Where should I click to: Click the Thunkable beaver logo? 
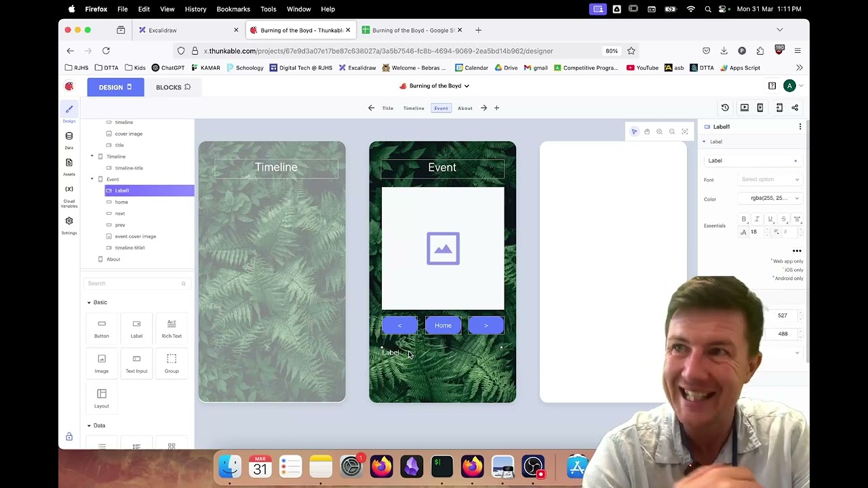69,86
